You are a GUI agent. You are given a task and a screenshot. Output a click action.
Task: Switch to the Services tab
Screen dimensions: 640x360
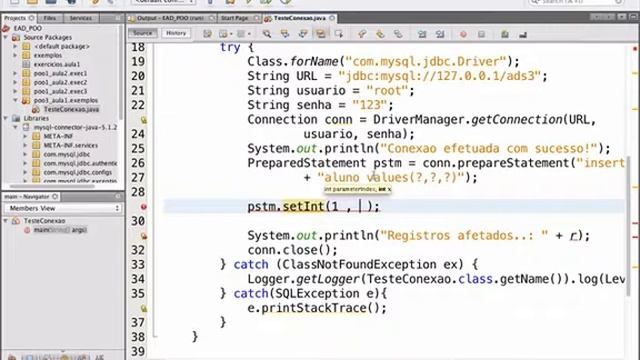pyautogui.click(x=80, y=18)
